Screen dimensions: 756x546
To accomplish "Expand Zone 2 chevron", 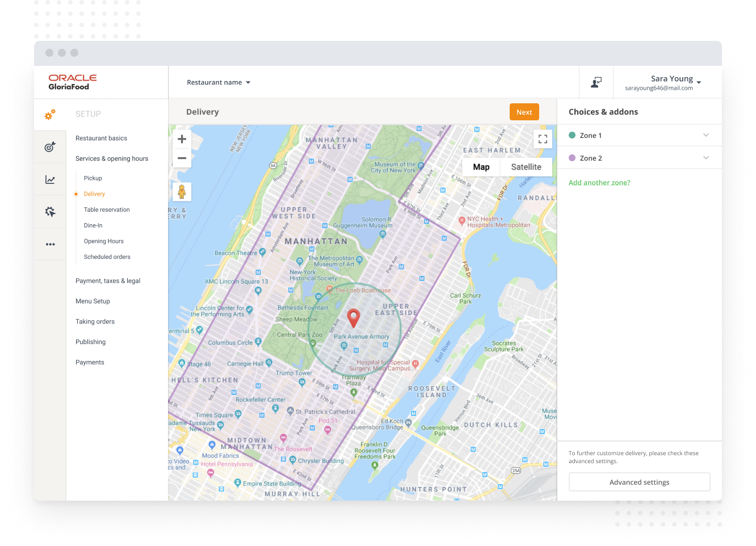I will pos(706,158).
